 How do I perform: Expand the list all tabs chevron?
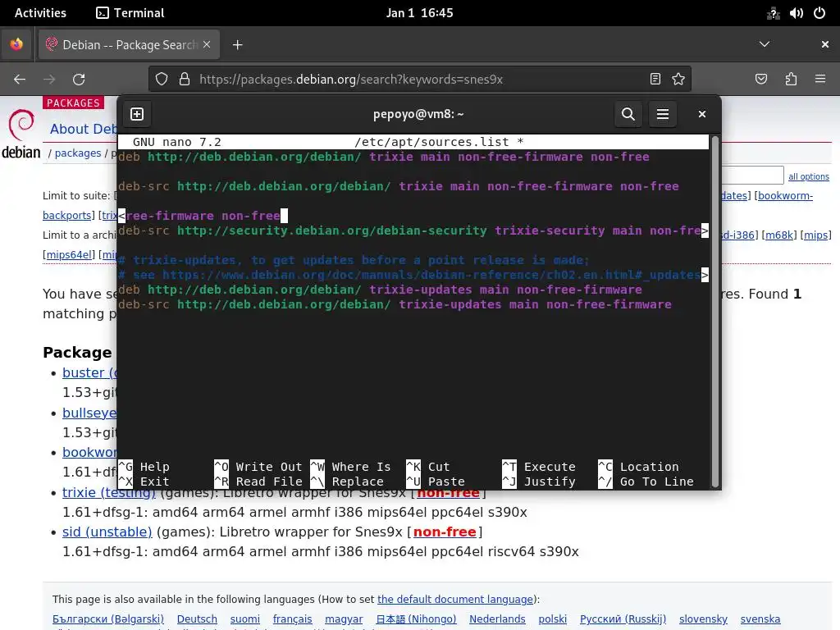coord(765,44)
